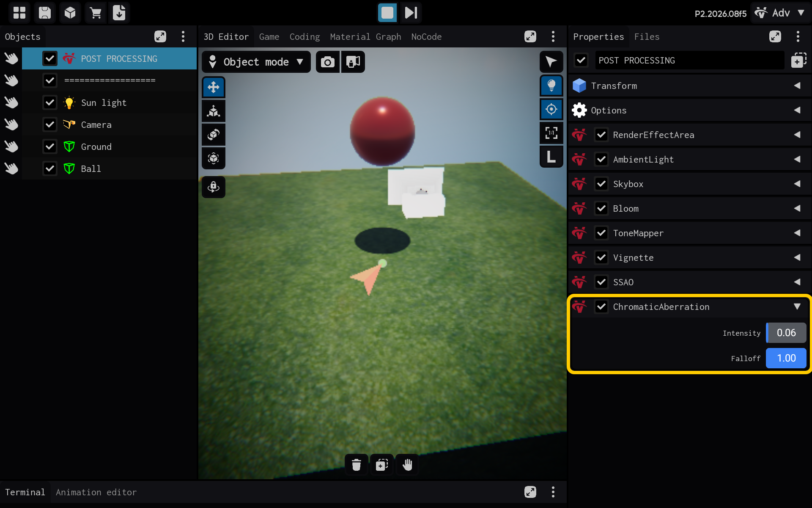The width and height of the screenshot is (812, 508).
Task: Toggle Ball object checkbox
Action: pos(50,168)
